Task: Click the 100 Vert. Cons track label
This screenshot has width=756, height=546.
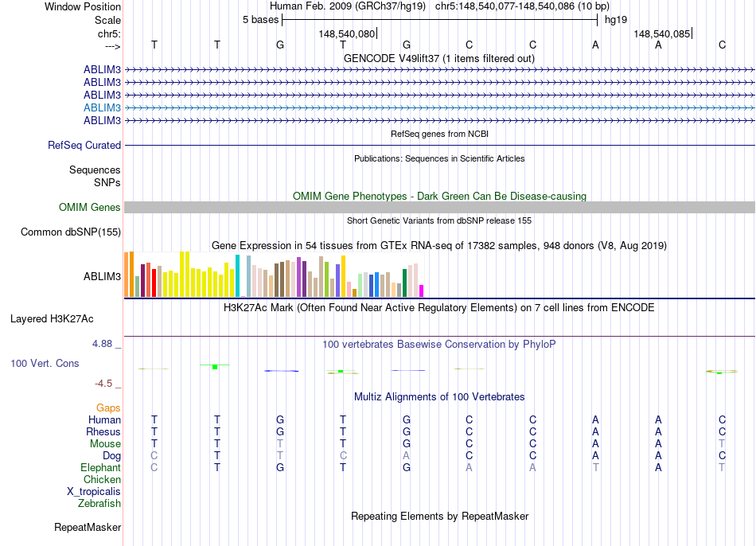Action: coord(45,363)
